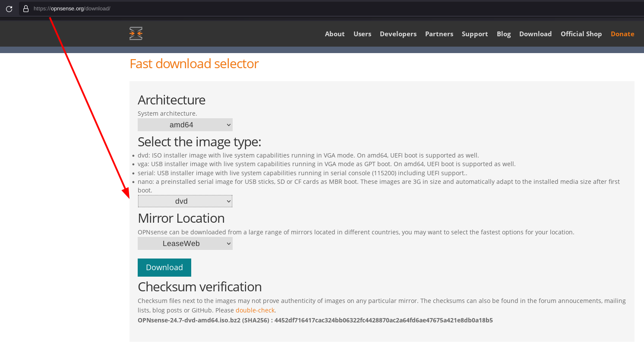The image size is (644, 347).
Task: Click the Checksum verification heading
Action: coord(200,287)
